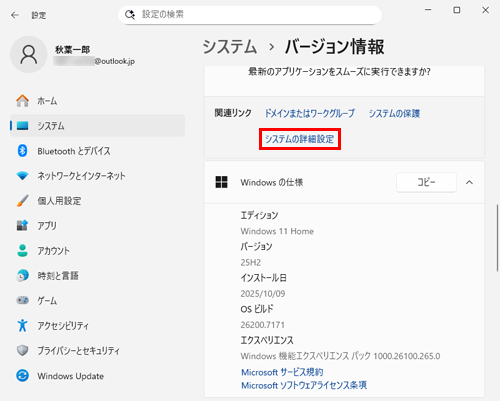Open アクセシビリティ settings

[97, 325]
